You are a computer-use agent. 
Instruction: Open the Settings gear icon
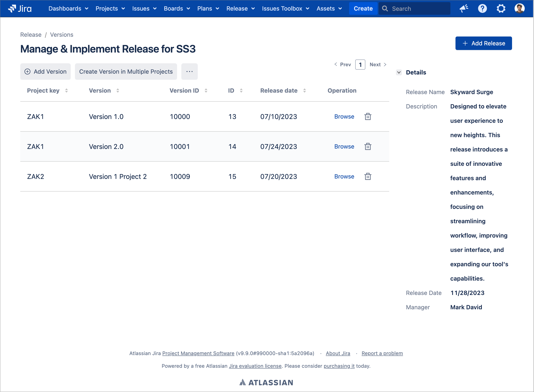(501, 8)
